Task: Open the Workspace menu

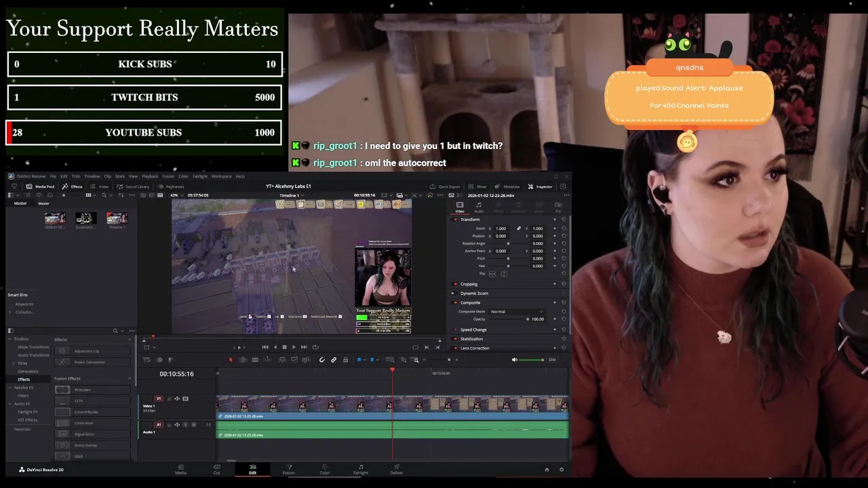Action: [x=221, y=176]
